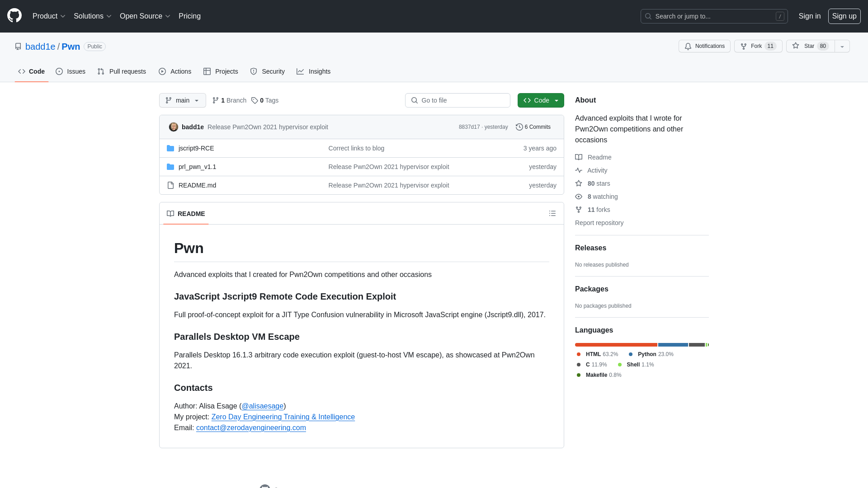Image resolution: width=868 pixels, height=488 pixels.
Task: Expand the README outline view
Action: [x=552, y=213]
